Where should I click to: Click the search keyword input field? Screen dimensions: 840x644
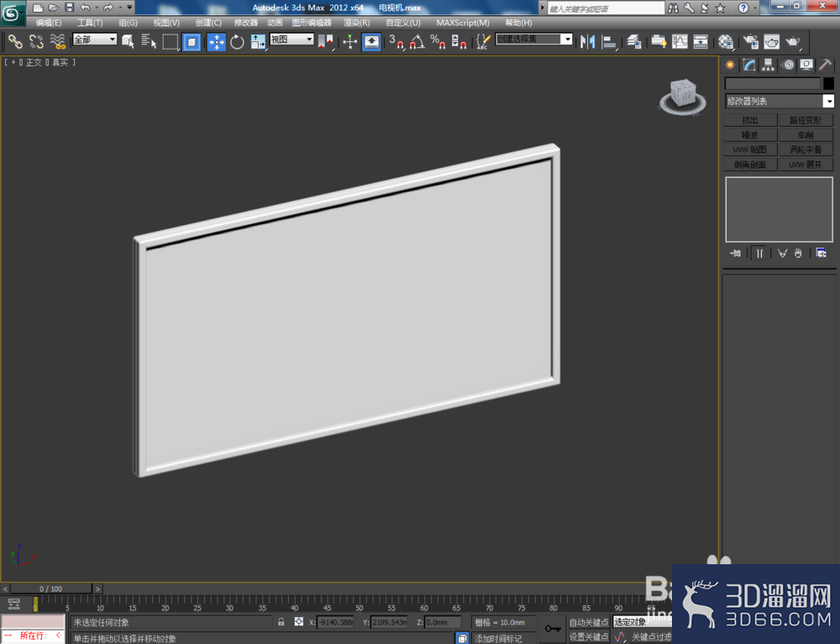point(606,8)
